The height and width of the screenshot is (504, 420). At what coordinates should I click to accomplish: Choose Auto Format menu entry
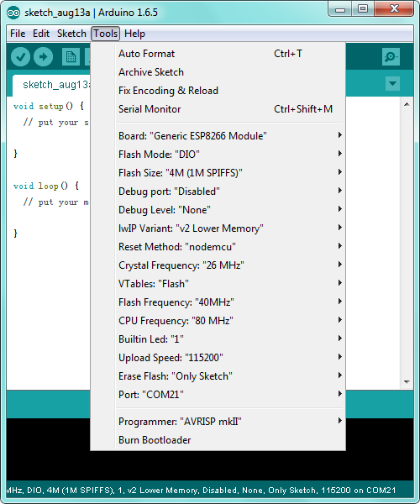point(218,54)
